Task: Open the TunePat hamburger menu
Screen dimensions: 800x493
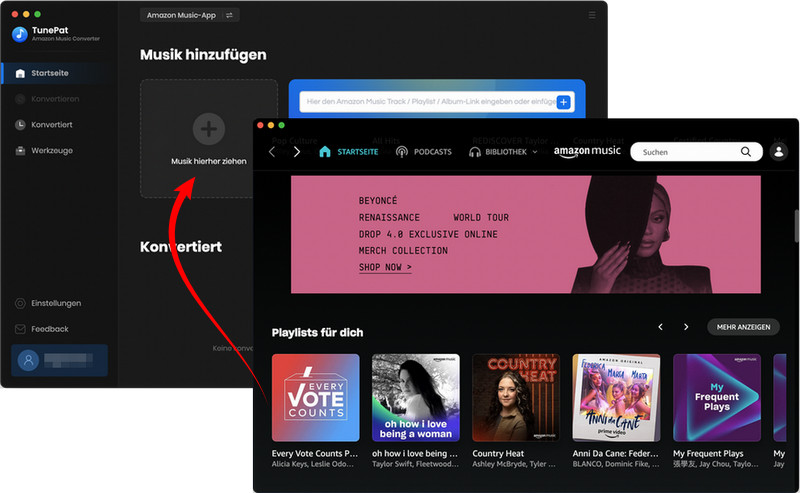Action: click(x=592, y=15)
